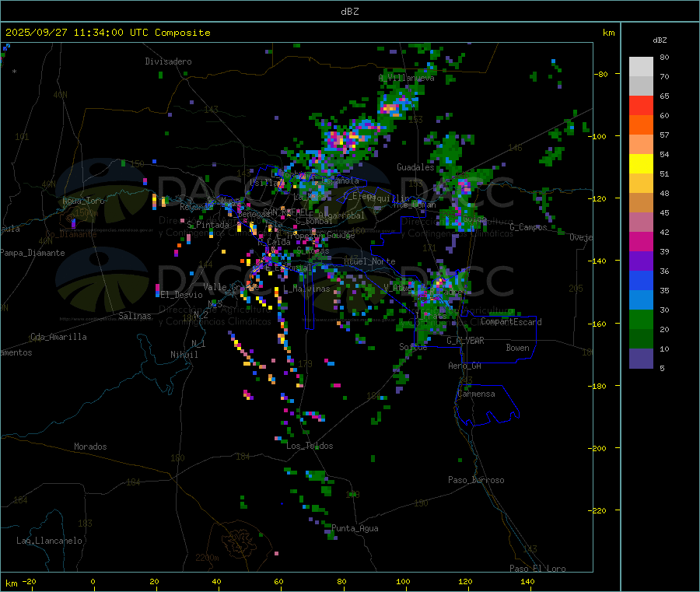Click the Agua_Toro location label

pos(83,201)
